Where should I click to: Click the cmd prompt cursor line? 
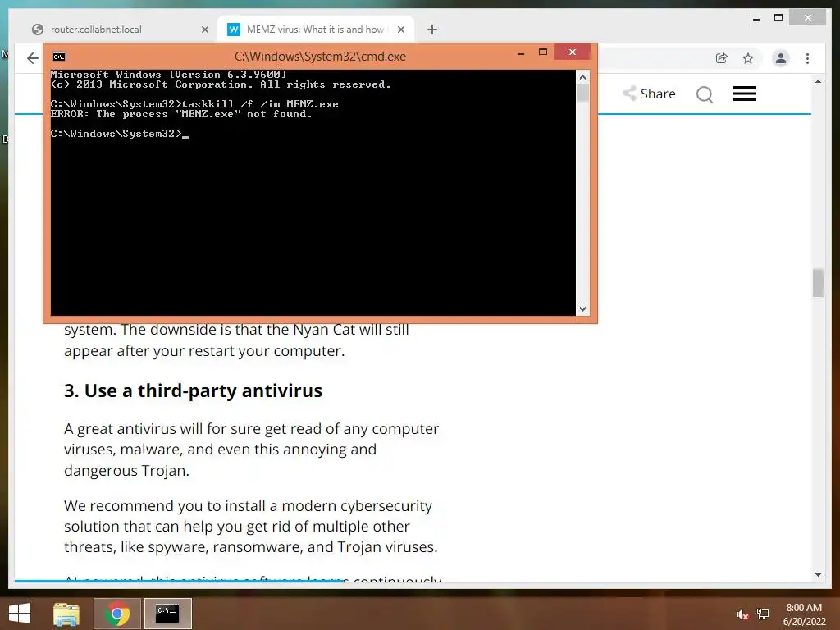pyautogui.click(x=120, y=134)
